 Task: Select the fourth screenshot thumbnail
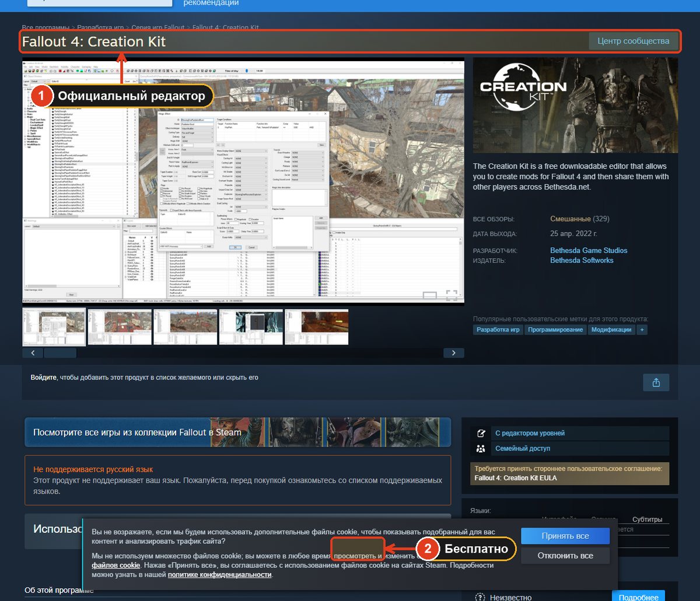pos(251,326)
